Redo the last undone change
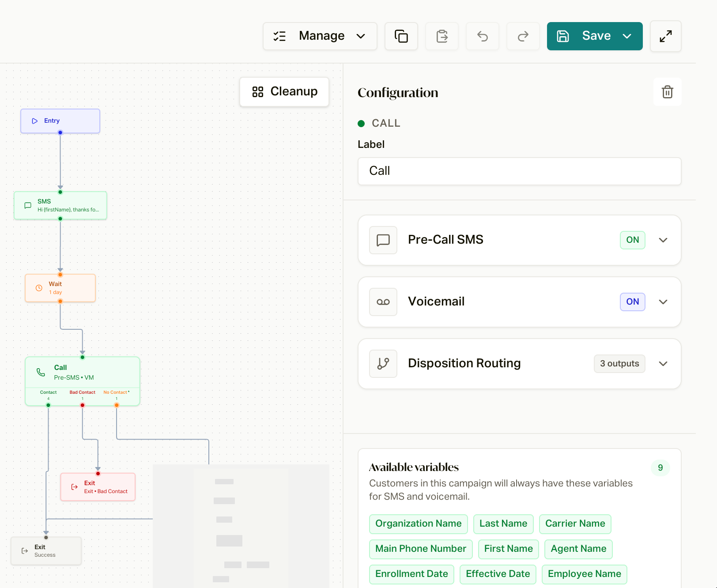Viewport: 717px width, 588px height. (x=523, y=36)
